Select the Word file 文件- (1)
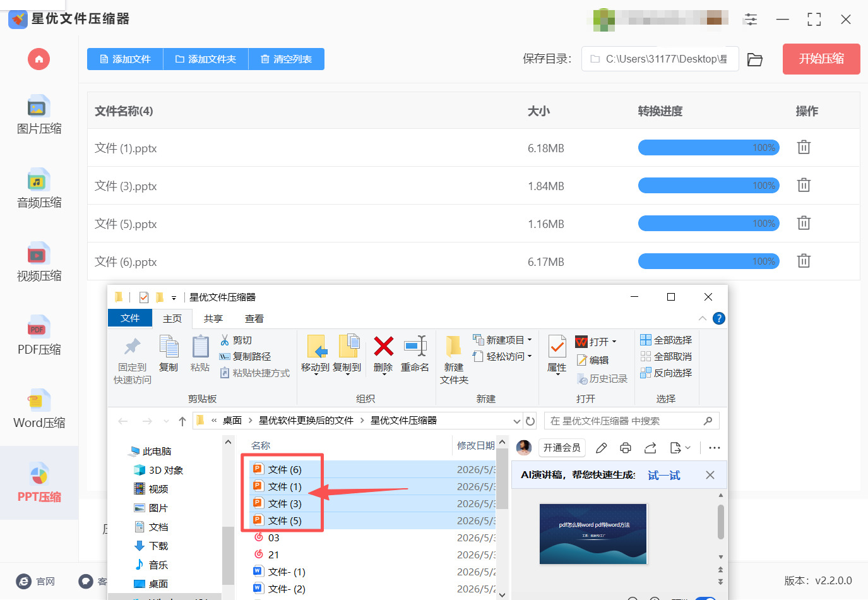 [280, 572]
